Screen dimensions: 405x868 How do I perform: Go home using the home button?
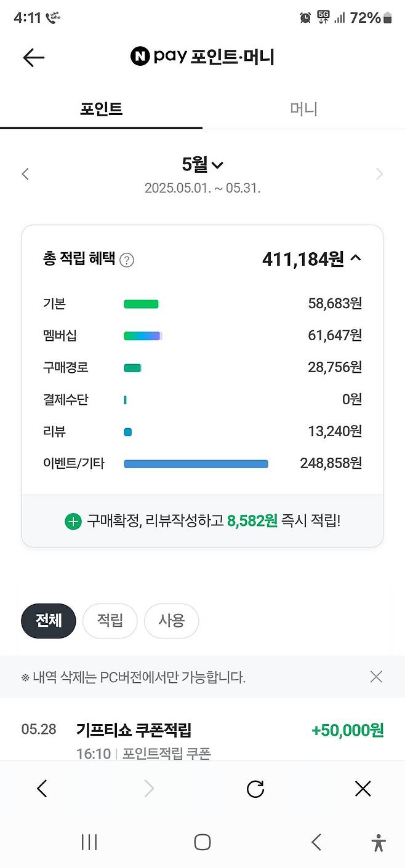click(x=202, y=842)
